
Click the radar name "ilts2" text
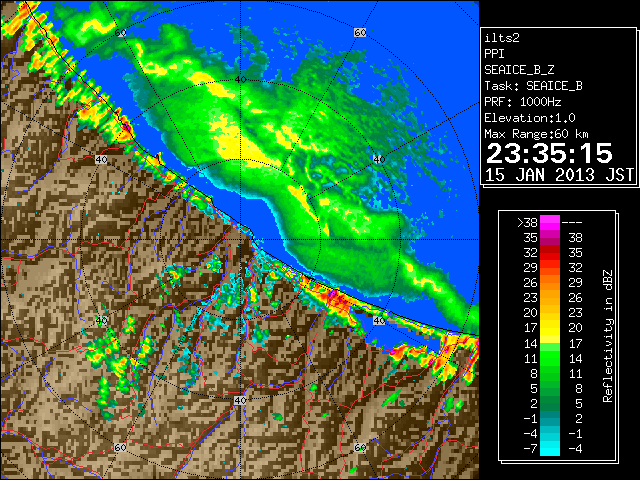click(502, 38)
